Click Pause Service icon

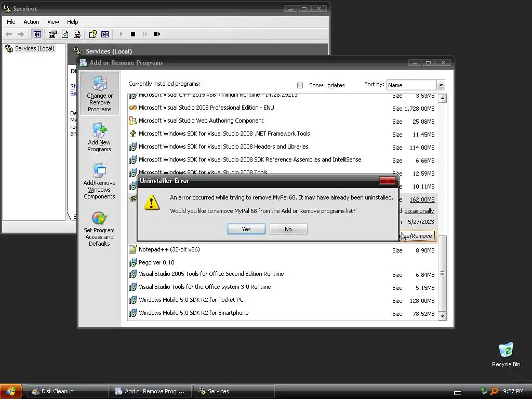(145, 34)
